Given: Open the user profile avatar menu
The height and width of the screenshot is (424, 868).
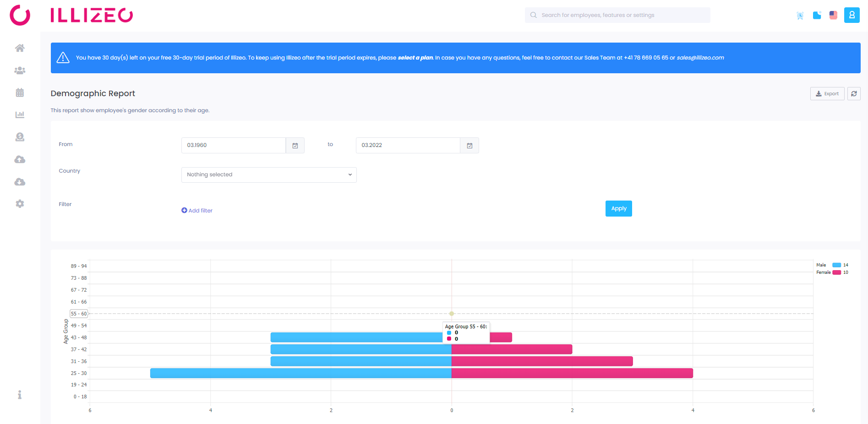Looking at the screenshot, I should [x=852, y=15].
